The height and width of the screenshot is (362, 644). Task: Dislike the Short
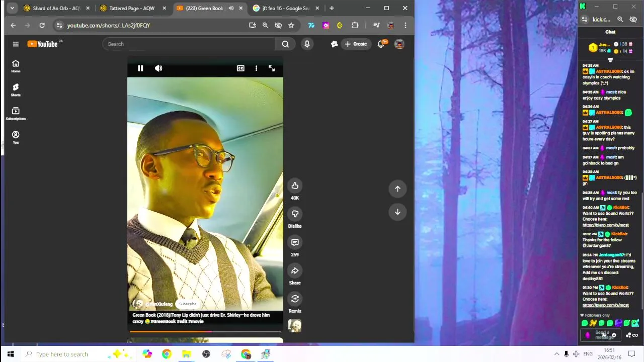pos(295,214)
